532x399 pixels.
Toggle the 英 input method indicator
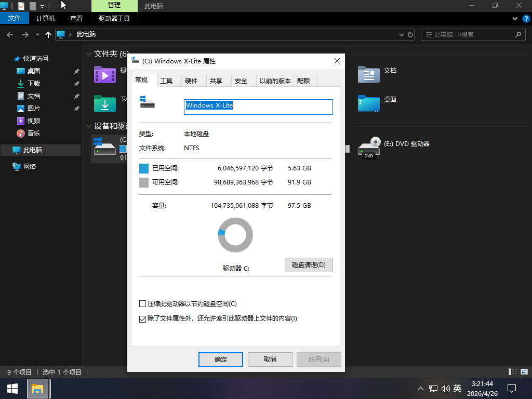pos(457,389)
